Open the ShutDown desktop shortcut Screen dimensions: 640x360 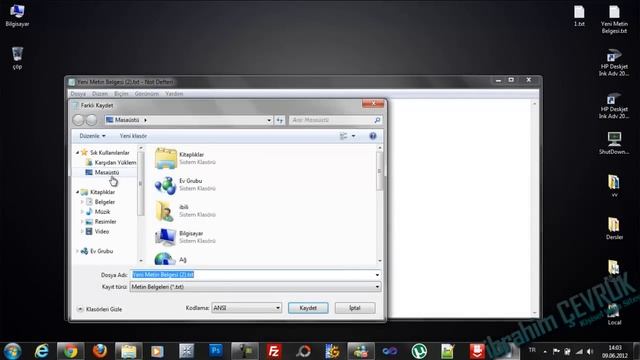[x=614, y=143]
